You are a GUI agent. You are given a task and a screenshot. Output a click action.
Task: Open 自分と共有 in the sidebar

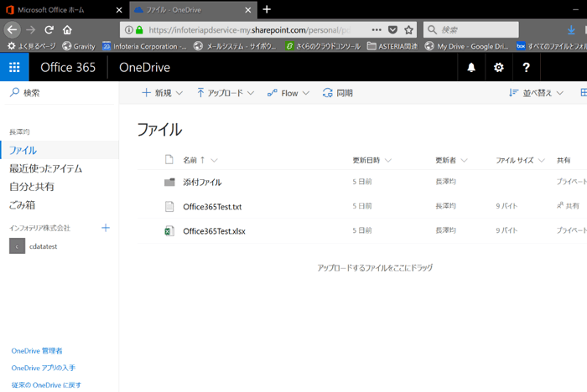32,187
